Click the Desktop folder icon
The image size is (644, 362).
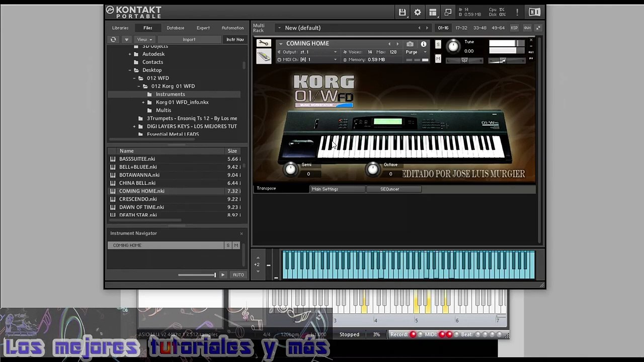point(136,70)
